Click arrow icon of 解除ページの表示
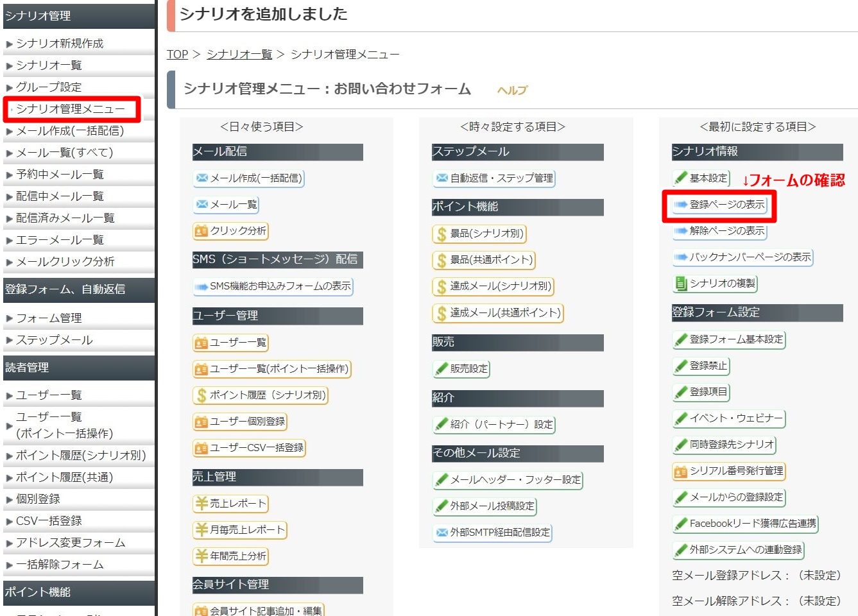The image size is (858, 616). [681, 230]
